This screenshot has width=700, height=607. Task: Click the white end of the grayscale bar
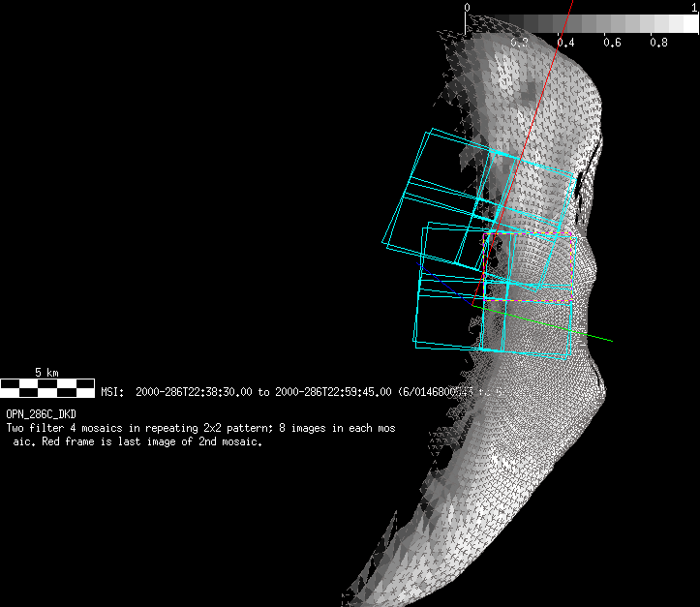[x=688, y=23]
